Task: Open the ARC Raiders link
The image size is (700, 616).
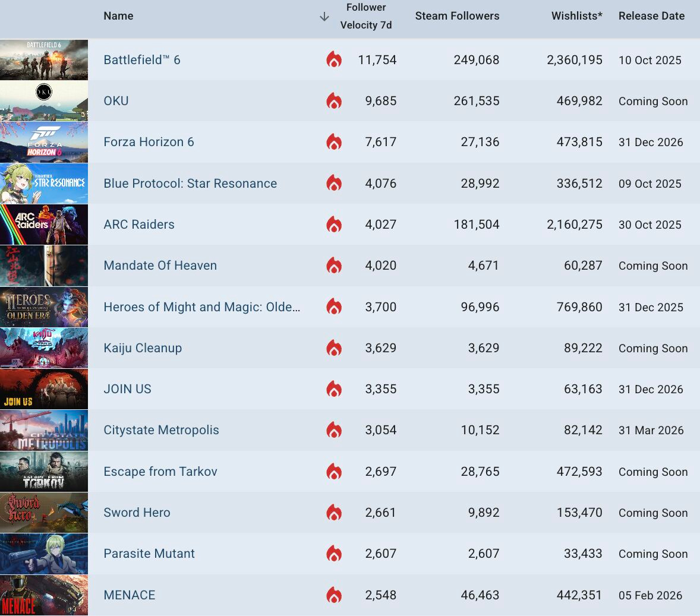Action: (x=139, y=225)
